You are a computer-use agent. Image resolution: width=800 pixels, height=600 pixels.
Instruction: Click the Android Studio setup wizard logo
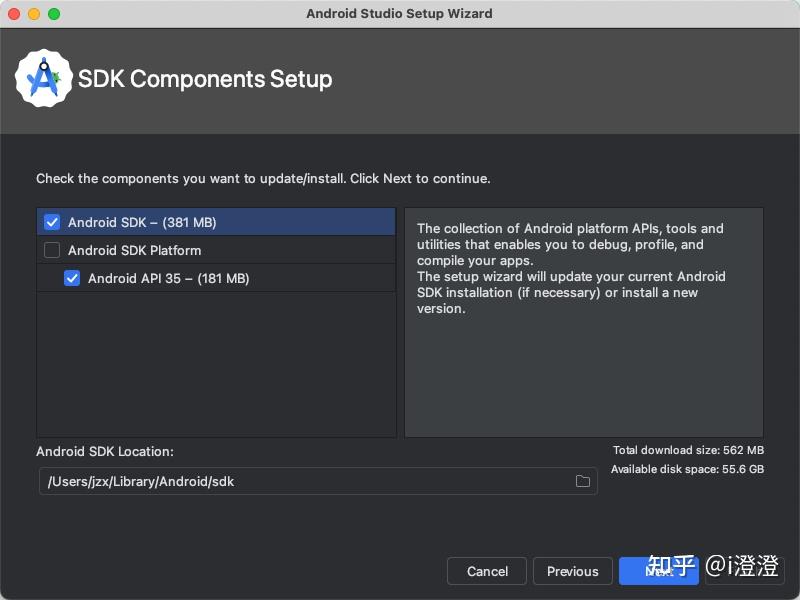(x=42, y=79)
